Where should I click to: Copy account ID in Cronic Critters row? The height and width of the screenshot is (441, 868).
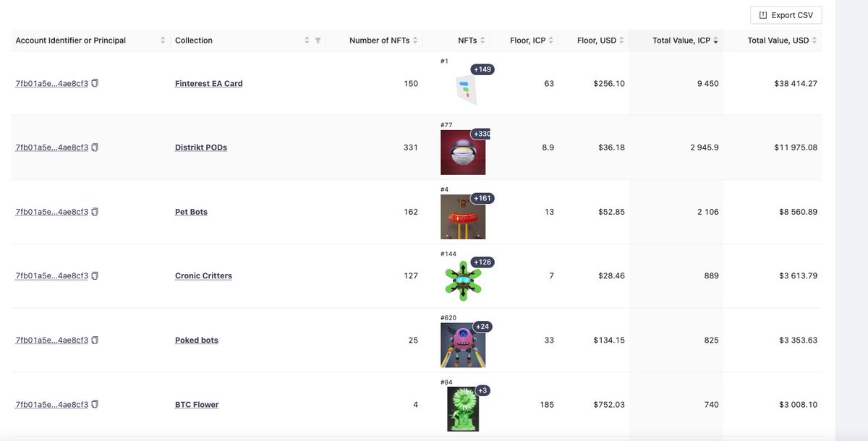[95, 275]
